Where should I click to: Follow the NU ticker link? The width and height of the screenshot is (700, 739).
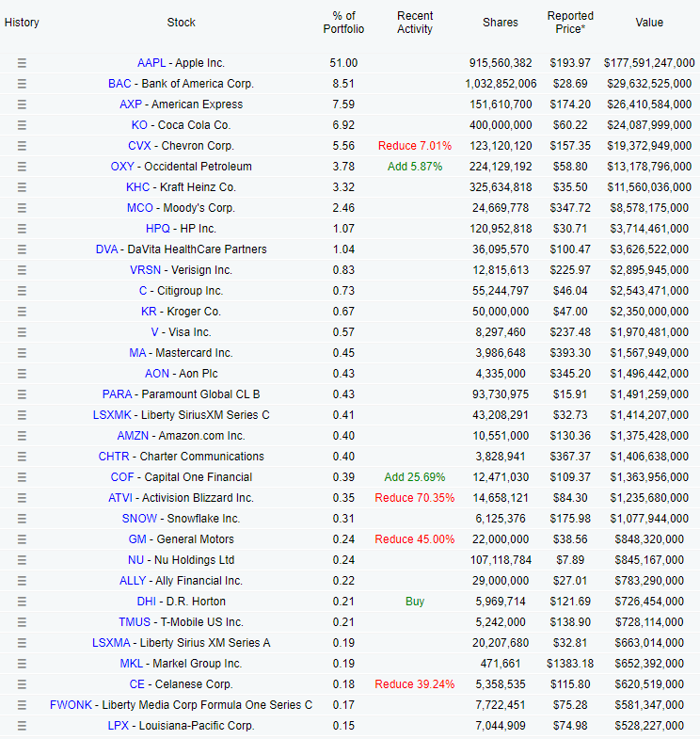pos(135,560)
